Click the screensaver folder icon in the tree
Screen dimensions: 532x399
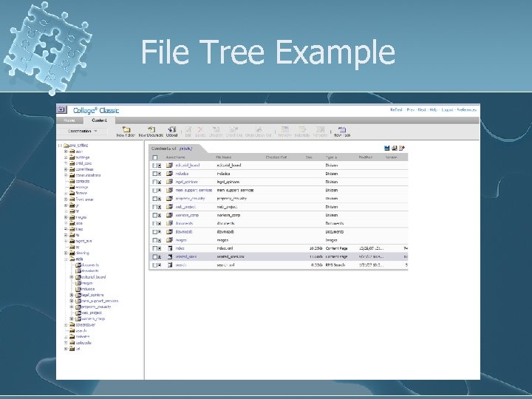coord(72,324)
